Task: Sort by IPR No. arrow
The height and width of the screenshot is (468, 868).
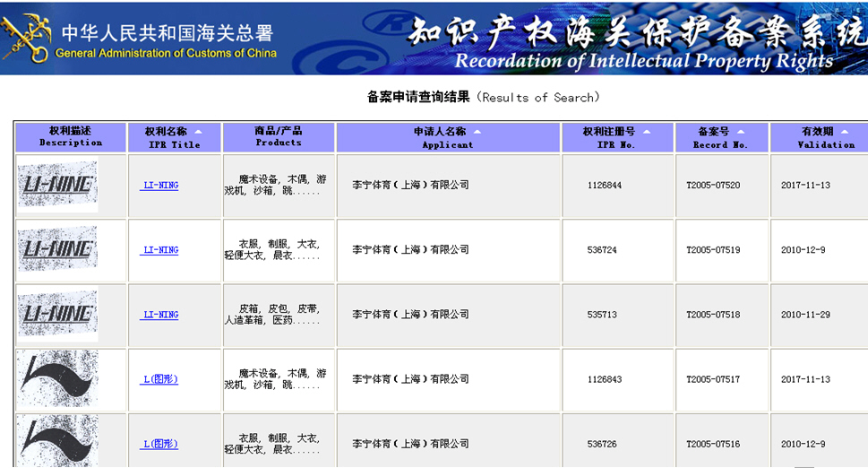Action: (x=647, y=132)
